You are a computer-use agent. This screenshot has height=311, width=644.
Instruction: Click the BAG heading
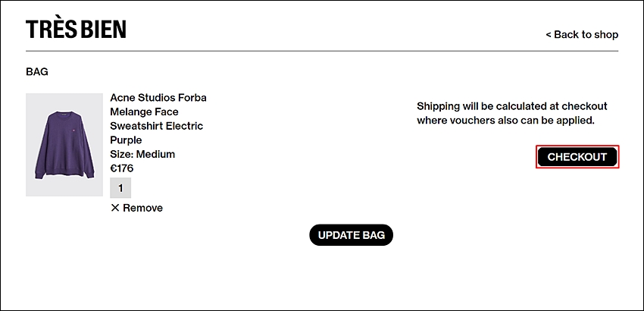37,71
